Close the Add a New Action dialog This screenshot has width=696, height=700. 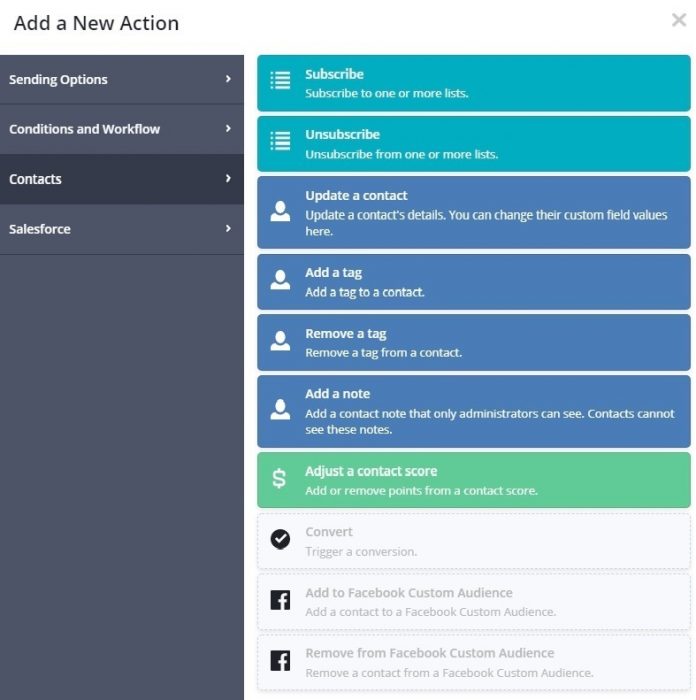tap(679, 20)
